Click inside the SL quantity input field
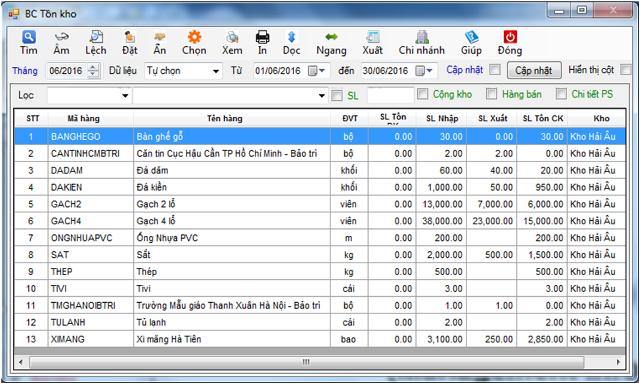 [x=391, y=95]
